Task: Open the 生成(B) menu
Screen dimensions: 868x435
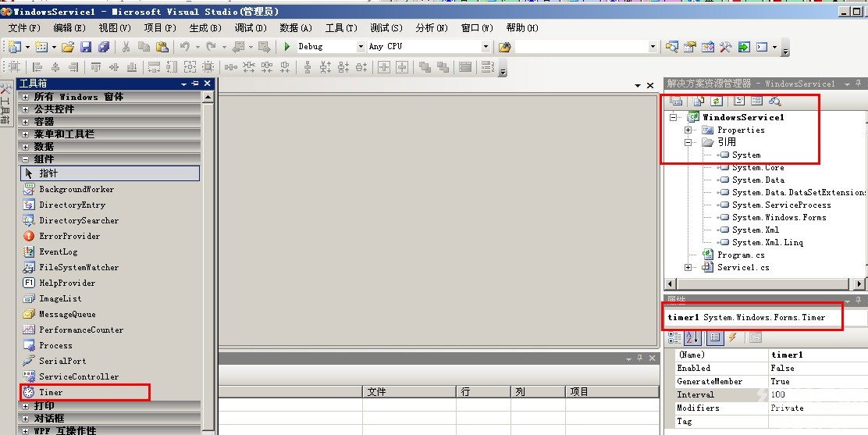Action: point(205,27)
